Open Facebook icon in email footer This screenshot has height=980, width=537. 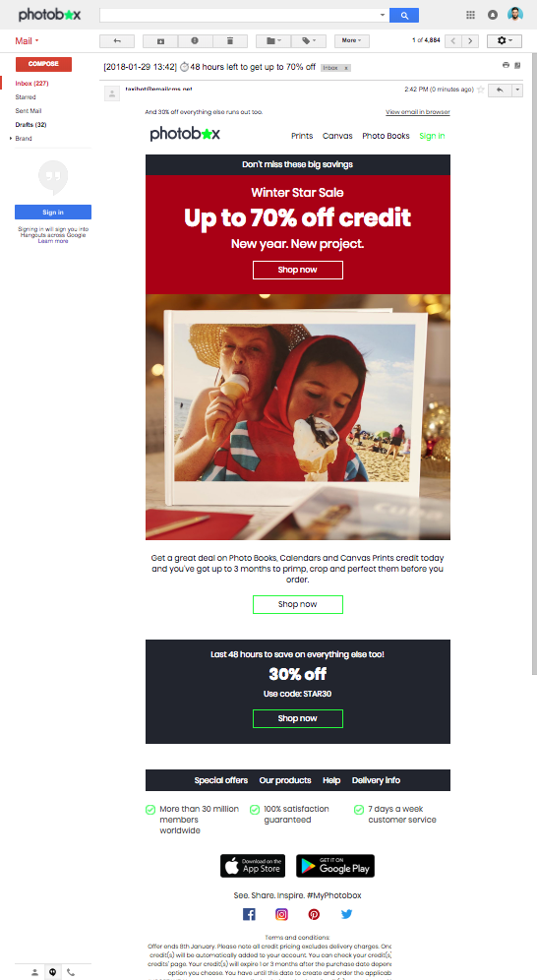pos(249,914)
